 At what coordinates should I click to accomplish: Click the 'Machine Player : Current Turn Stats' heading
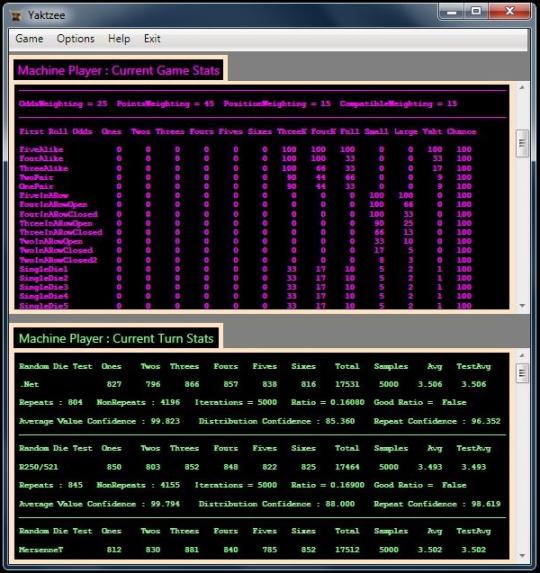tap(116, 338)
